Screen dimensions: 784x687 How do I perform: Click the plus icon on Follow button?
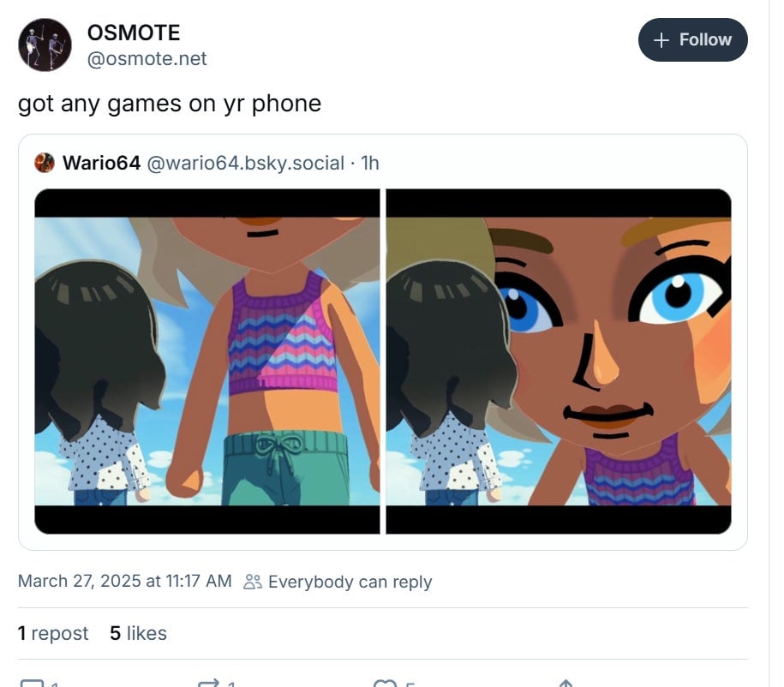(x=661, y=40)
